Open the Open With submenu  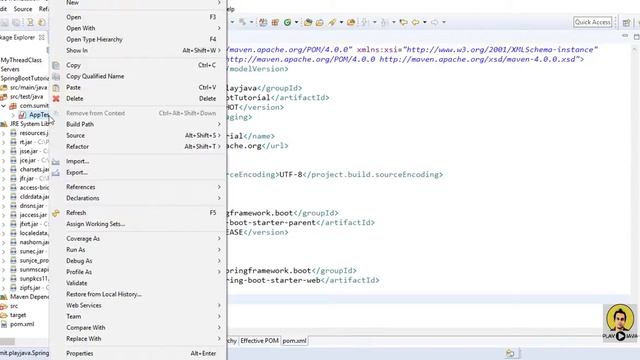[x=138, y=28]
